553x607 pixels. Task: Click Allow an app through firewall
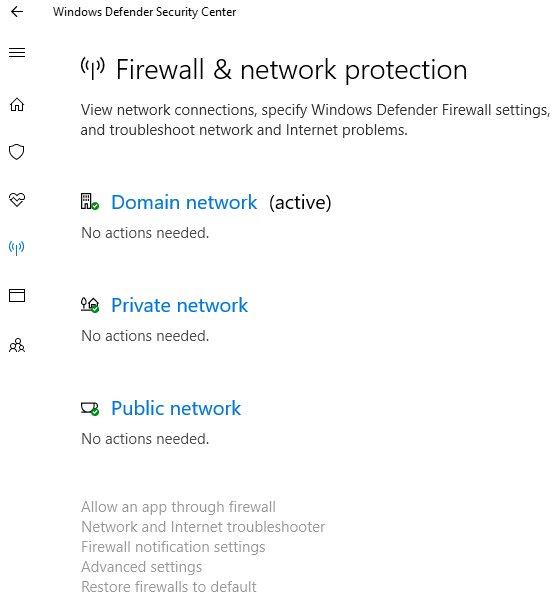point(178,507)
